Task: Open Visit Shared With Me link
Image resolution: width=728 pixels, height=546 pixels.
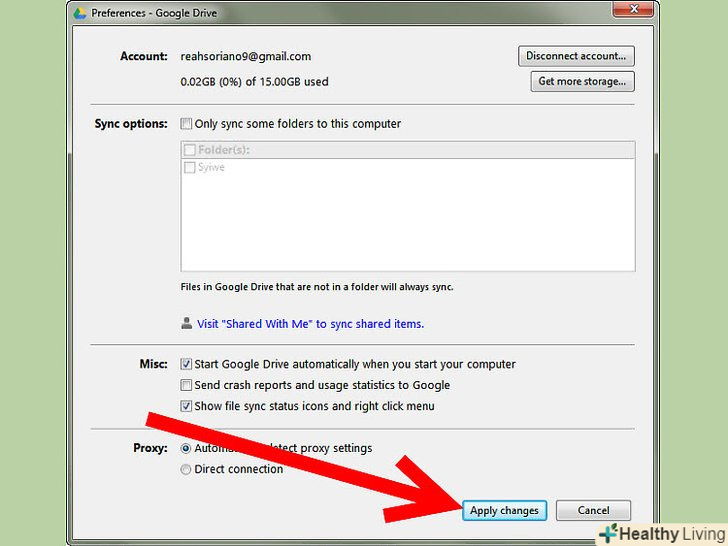Action: pos(310,324)
